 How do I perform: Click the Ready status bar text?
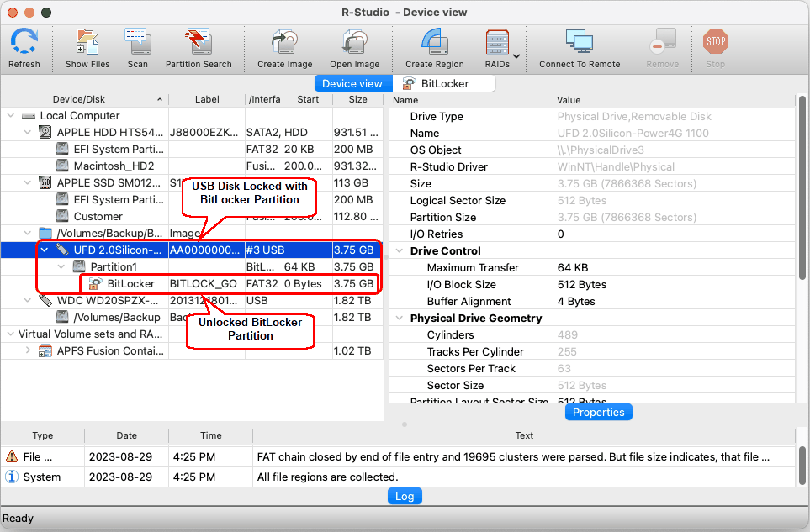[x=18, y=518]
